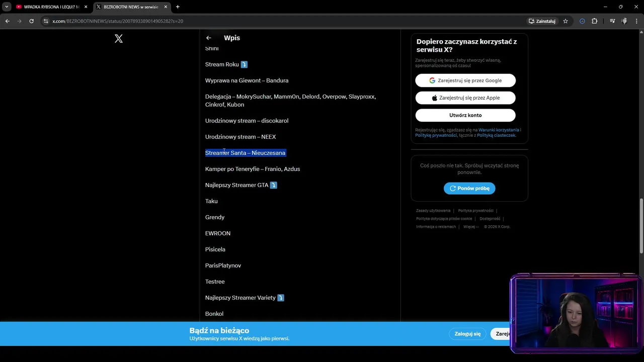Click Zarejestruj się przez Apple
Viewport: 644px width, 362px height.
tap(465, 98)
